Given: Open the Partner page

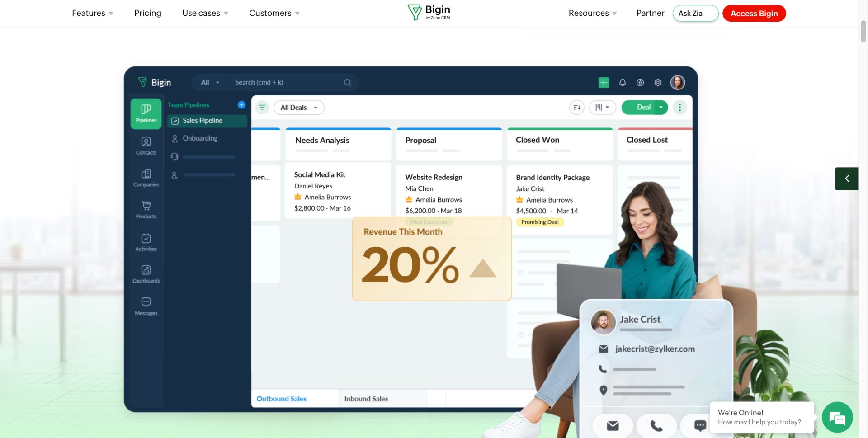Looking at the screenshot, I should tap(650, 13).
